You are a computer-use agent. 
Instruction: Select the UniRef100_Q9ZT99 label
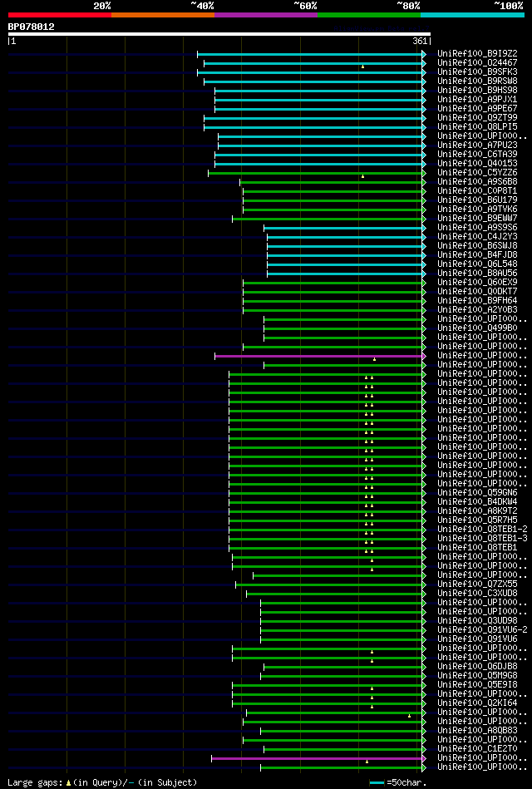click(x=478, y=118)
